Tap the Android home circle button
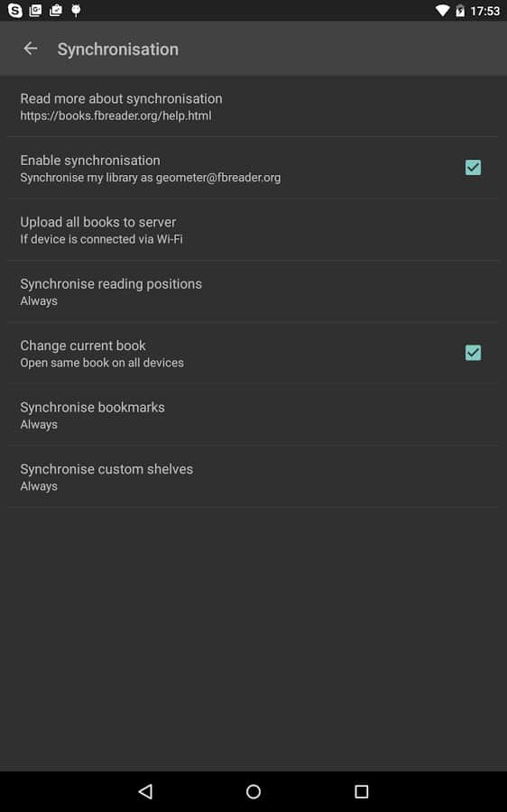Viewport: 507px width, 812px height. (253, 790)
